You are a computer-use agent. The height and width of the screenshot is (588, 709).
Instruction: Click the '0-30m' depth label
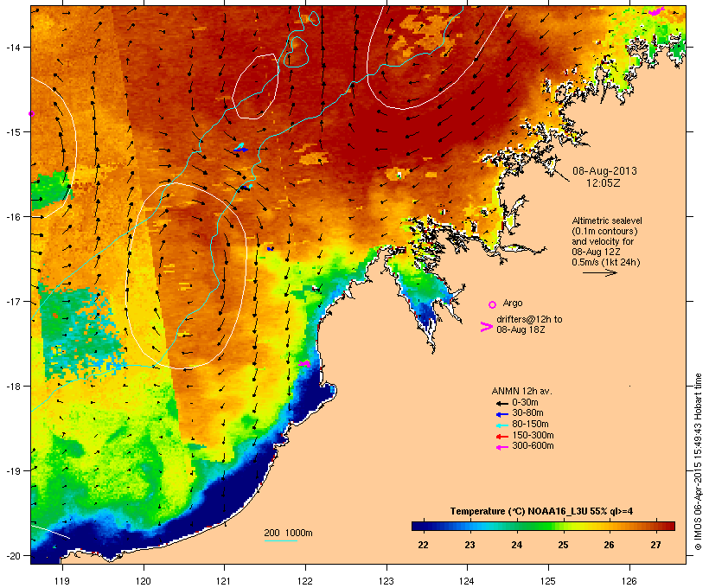pos(525,403)
